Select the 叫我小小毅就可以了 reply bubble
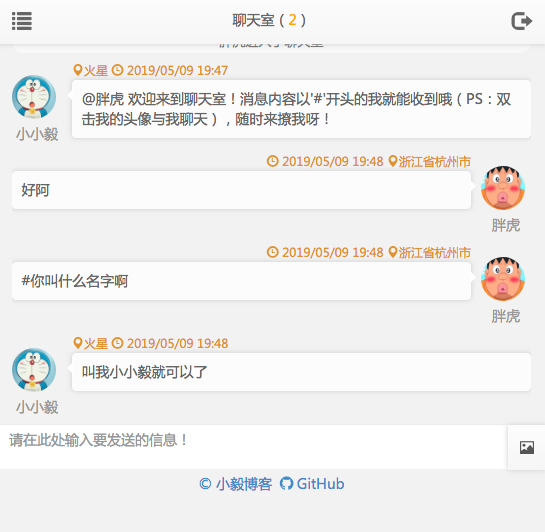 (x=301, y=372)
